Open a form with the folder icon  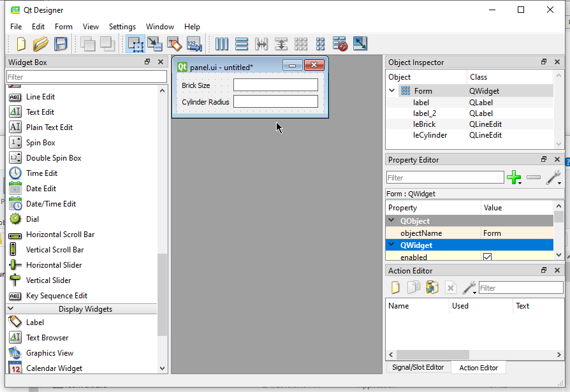point(40,44)
